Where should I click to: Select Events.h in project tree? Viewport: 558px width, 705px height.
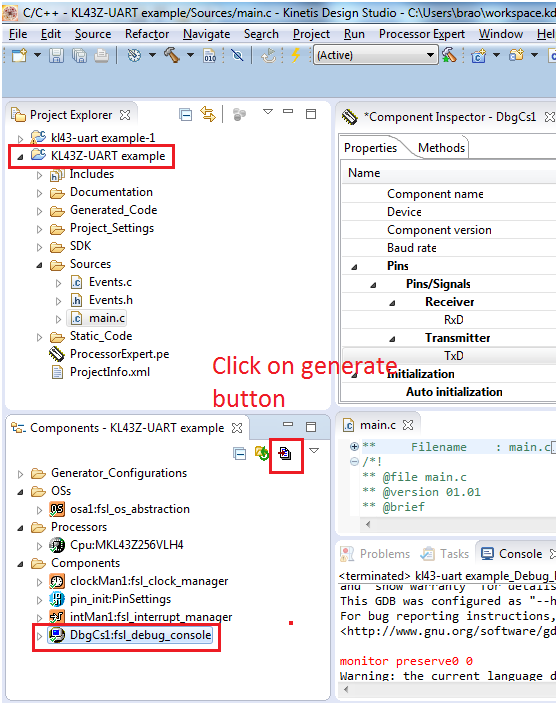(102, 300)
